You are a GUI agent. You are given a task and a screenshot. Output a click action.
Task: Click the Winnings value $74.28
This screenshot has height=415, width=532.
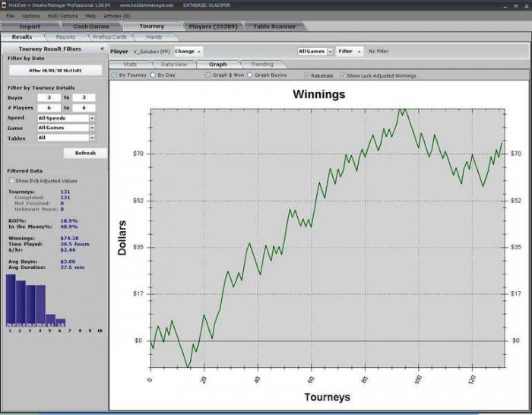pyautogui.click(x=70, y=239)
